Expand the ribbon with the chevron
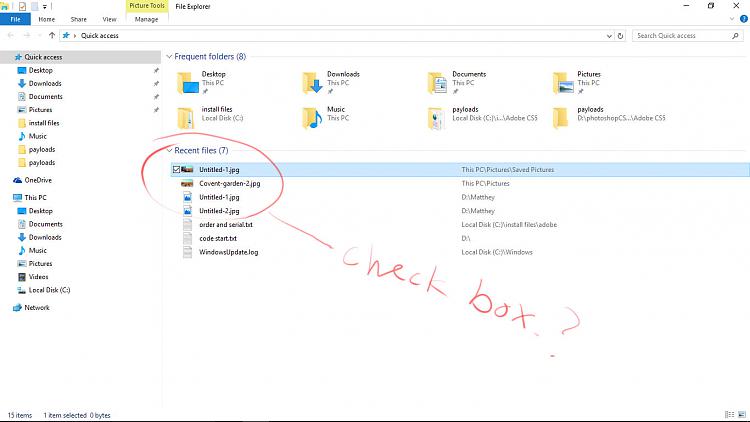Viewport: 750px width, 422px height. 732,19
